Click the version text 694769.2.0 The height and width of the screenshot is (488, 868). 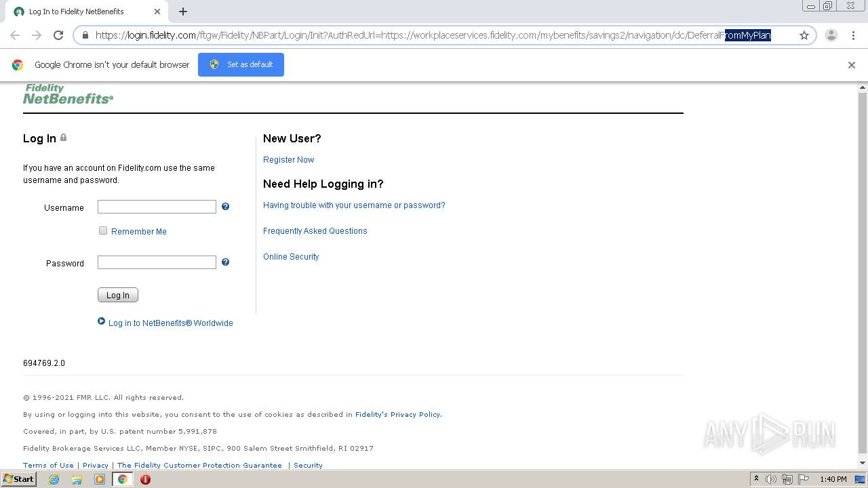(x=44, y=363)
